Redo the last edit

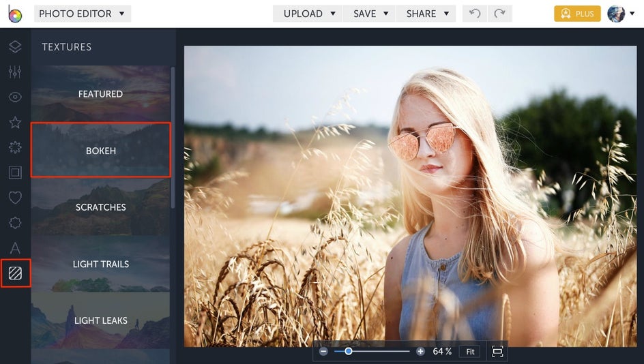[x=499, y=14]
